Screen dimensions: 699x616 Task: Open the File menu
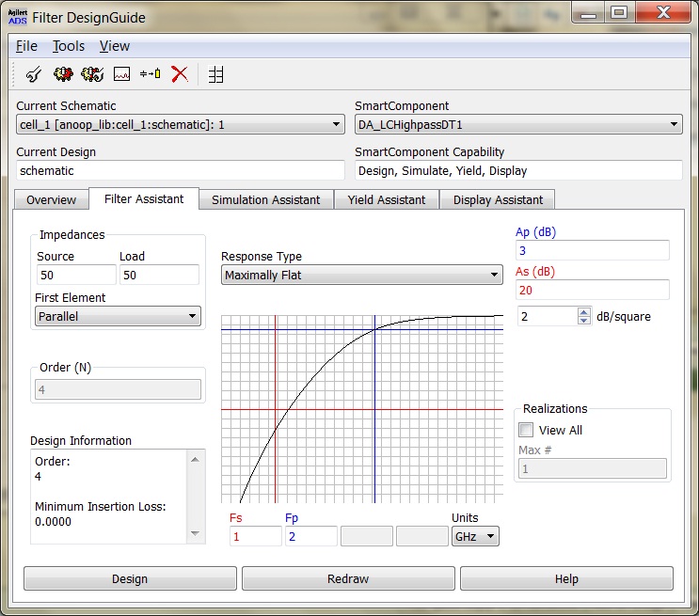[x=26, y=46]
